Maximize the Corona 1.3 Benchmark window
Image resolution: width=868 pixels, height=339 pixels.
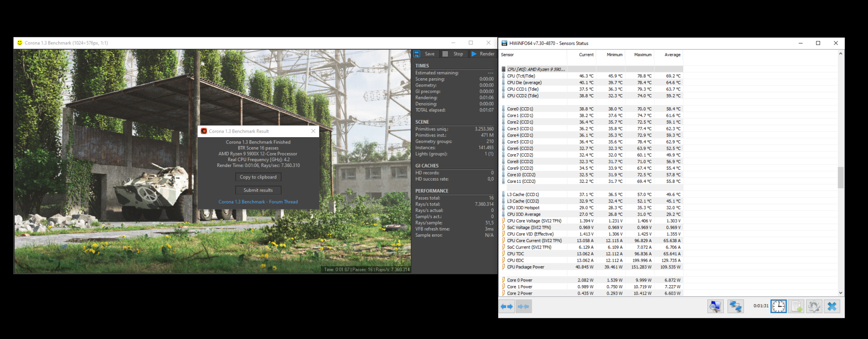point(471,43)
